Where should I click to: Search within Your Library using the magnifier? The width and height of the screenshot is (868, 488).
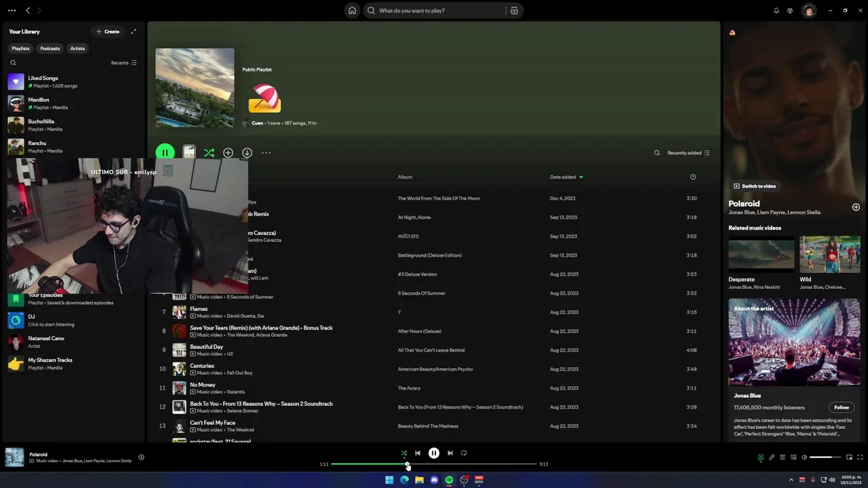point(13,63)
